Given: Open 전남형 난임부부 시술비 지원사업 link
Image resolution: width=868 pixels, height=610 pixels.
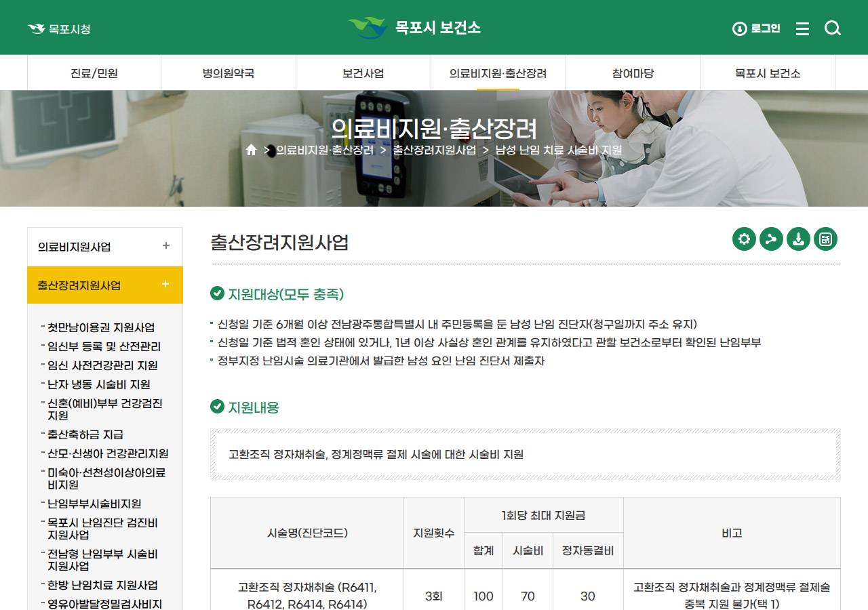Looking at the screenshot, I should (102, 560).
